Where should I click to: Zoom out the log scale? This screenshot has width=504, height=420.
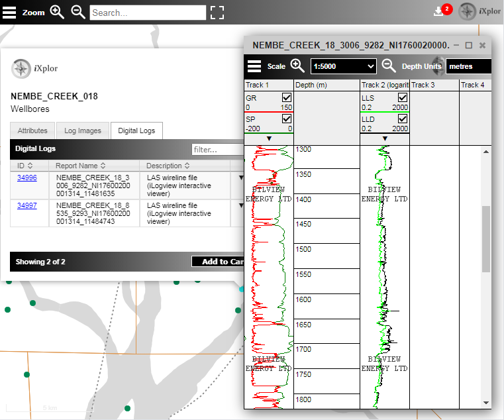point(389,66)
